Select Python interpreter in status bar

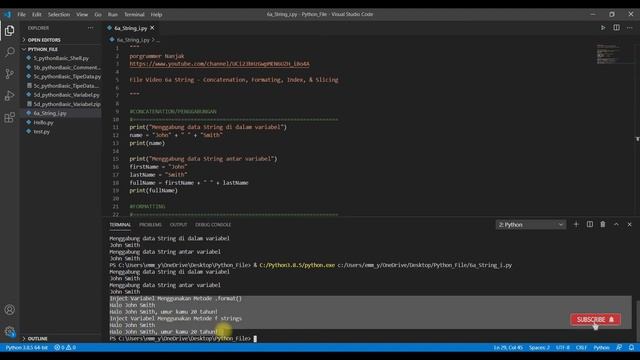point(27,348)
